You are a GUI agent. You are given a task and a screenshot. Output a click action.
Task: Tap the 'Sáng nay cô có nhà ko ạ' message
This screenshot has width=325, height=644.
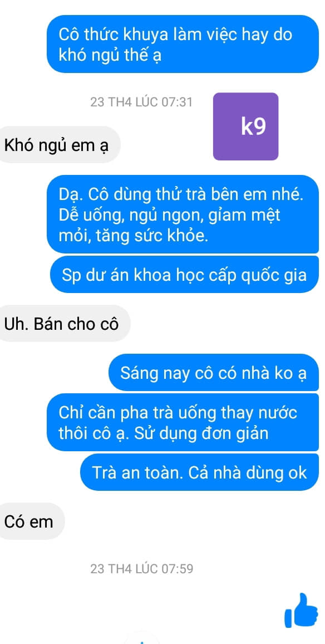(213, 373)
